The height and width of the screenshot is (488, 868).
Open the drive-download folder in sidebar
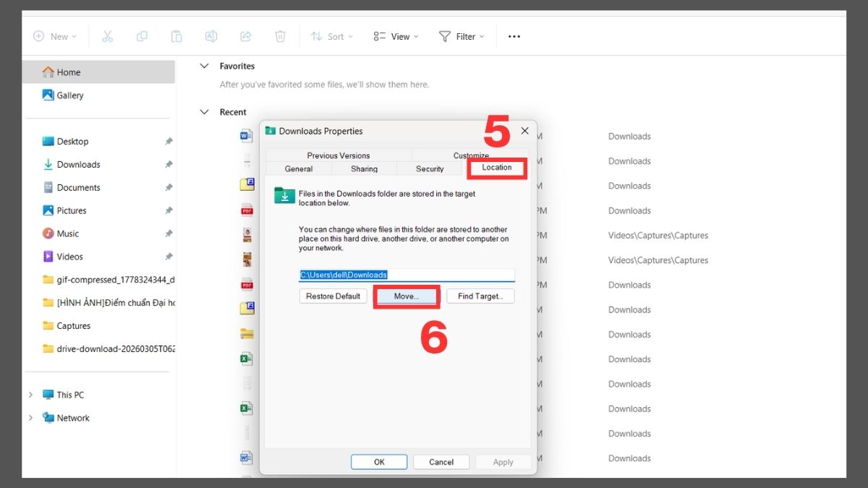click(108, 348)
